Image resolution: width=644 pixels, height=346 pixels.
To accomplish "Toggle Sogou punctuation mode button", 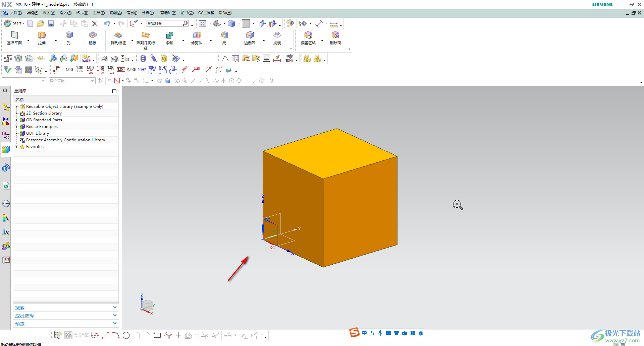I will (x=372, y=333).
